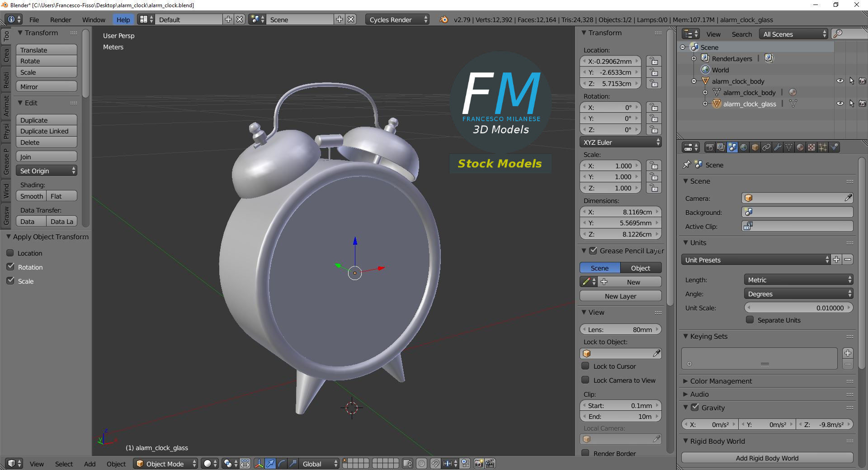Open the Window menu
Screen dimensions: 868x470
(x=94, y=19)
